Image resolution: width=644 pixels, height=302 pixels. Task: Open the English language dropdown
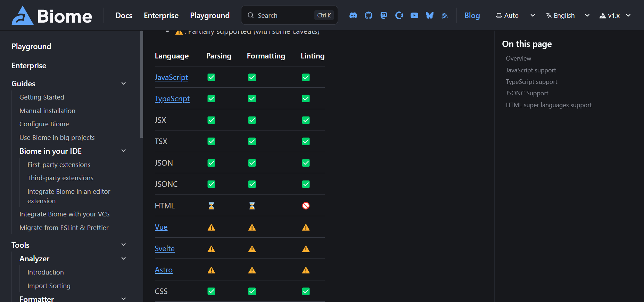click(x=568, y=15)
